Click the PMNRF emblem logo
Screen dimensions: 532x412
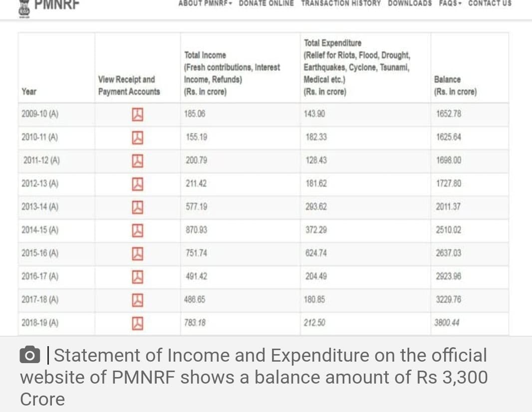24,8
